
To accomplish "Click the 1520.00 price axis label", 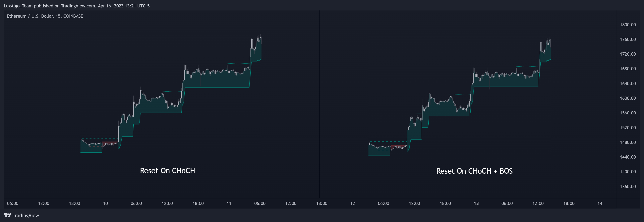I will (x=628, y=128).
